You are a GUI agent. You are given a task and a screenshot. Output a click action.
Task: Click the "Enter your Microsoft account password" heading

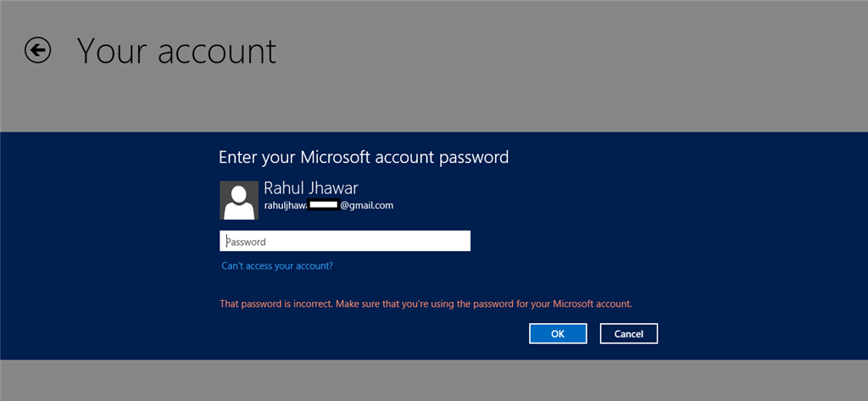pyautogui.click(x=364, y=158)
